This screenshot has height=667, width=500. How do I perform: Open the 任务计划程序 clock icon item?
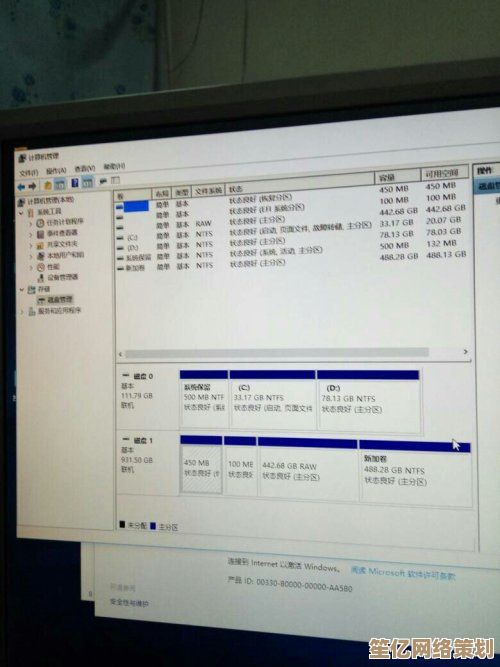60,222
